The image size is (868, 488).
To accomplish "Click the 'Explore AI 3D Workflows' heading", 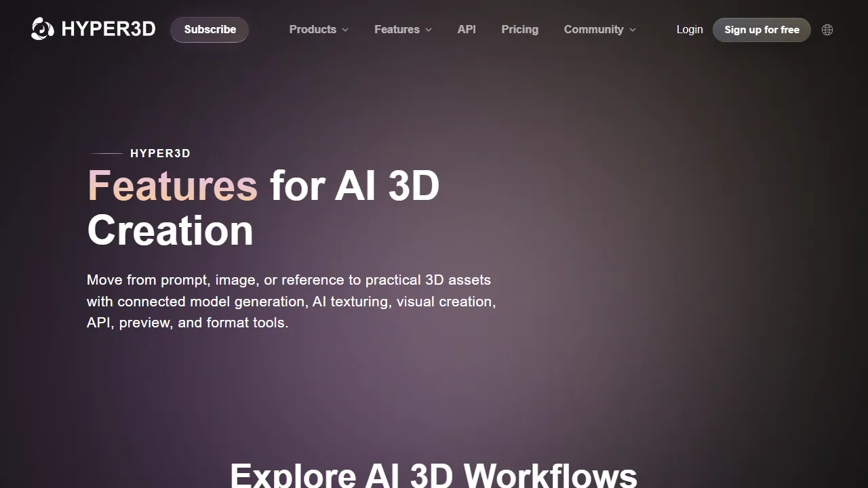I will click(433, 474).
